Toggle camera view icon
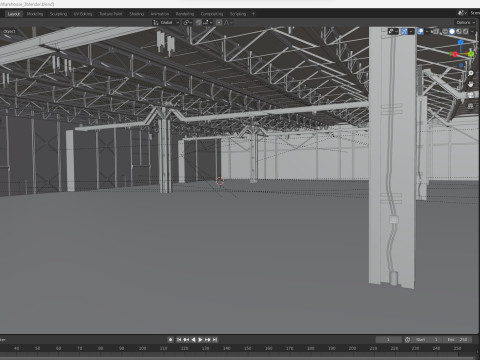 point(470,95)
